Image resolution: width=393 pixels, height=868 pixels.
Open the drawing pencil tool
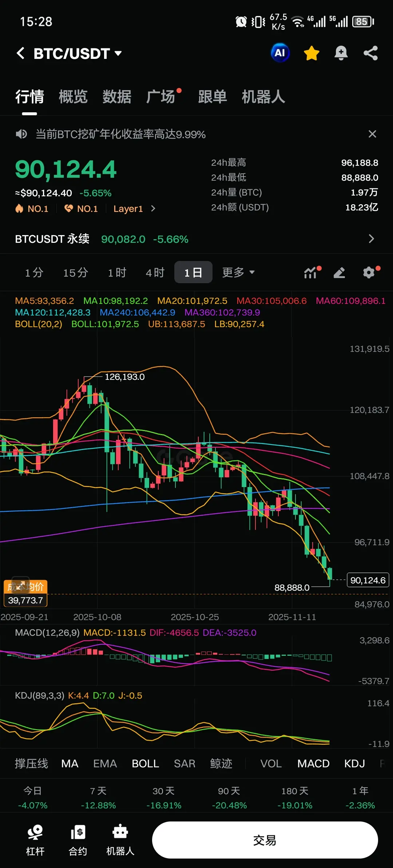[x=339, y=272]
